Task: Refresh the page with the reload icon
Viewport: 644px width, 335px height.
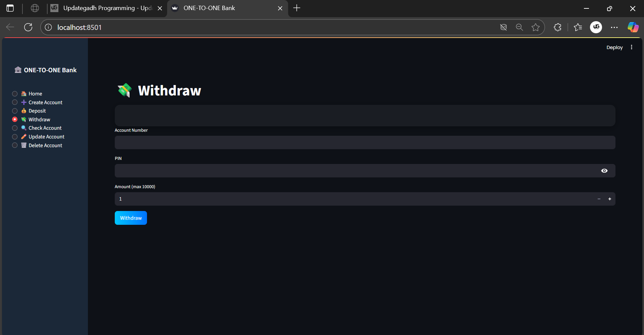Action: [28, 27]
